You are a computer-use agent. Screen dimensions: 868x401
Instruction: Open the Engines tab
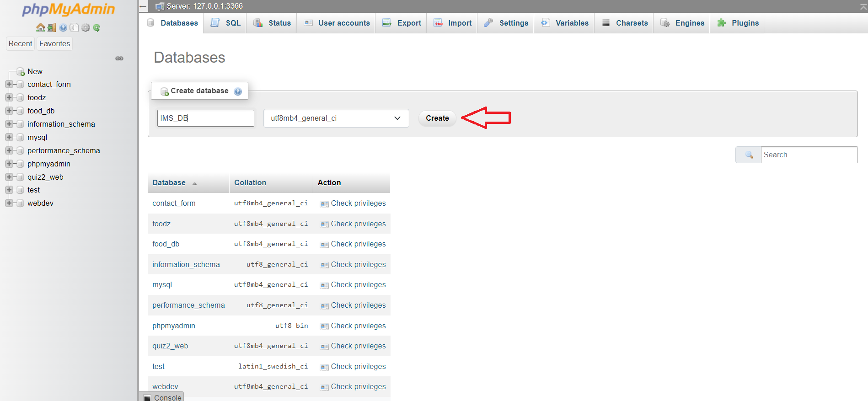[682, 23]
